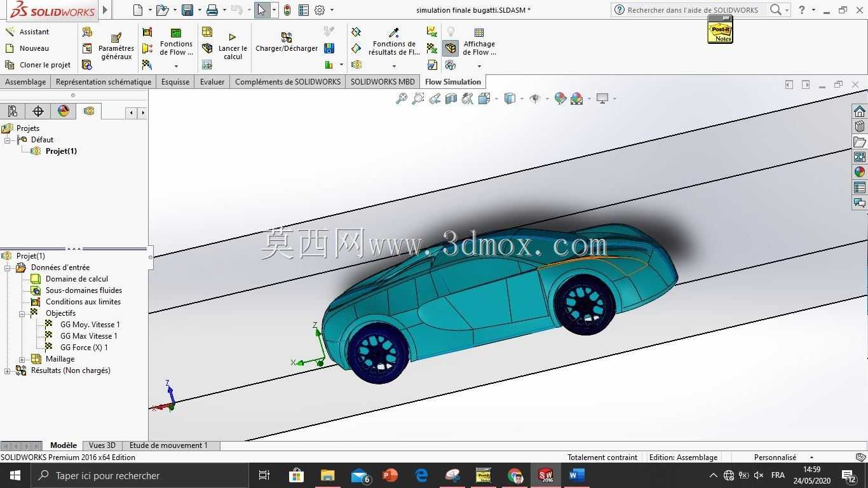Viewport: 868px width, 488px height.
Task: Click the Options gear icon
Action: coord(320,10)
